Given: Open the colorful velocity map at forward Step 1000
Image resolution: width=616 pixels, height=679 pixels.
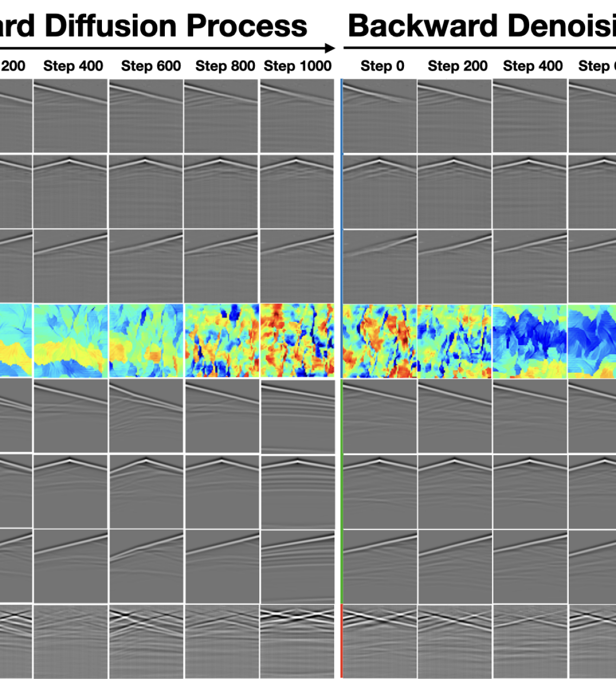Looking at the screenshot, I should tap(297, 341).
